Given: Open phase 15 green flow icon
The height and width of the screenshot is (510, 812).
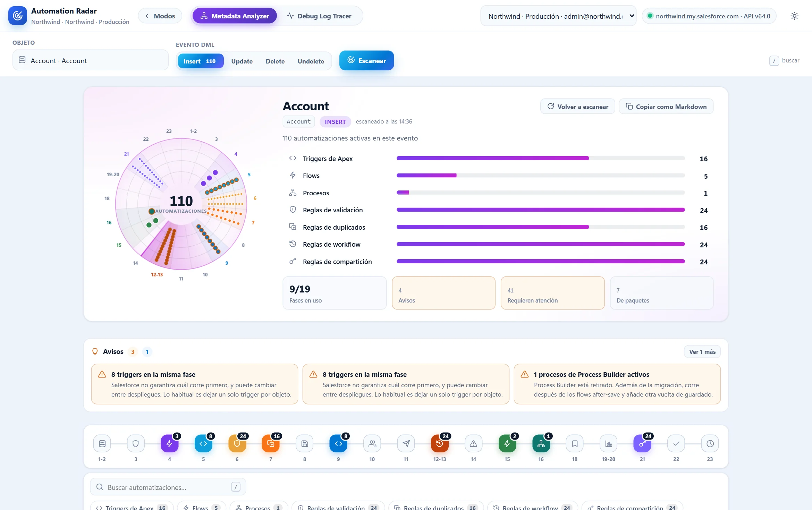Looking at the screenshot, I should point(507,443).
